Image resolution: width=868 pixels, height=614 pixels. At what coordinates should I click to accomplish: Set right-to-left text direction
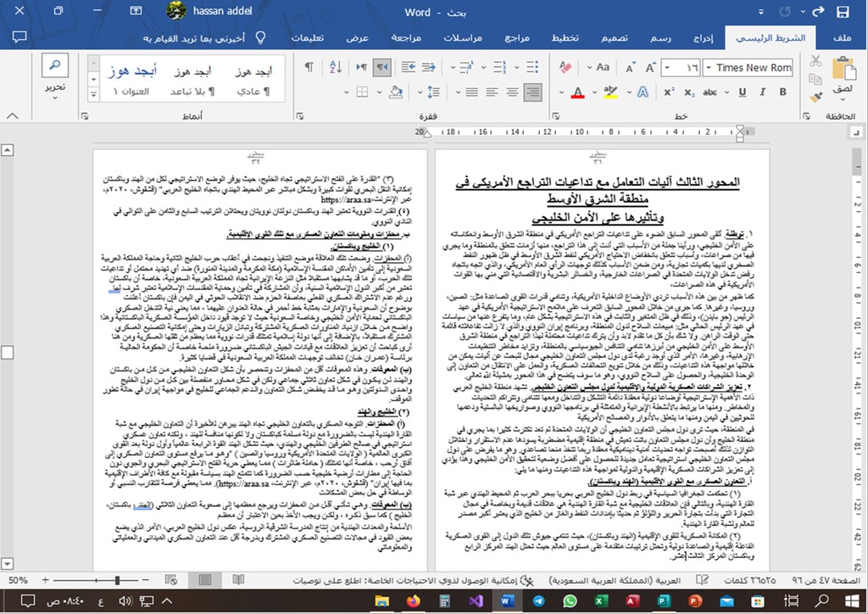pos(382,68)
